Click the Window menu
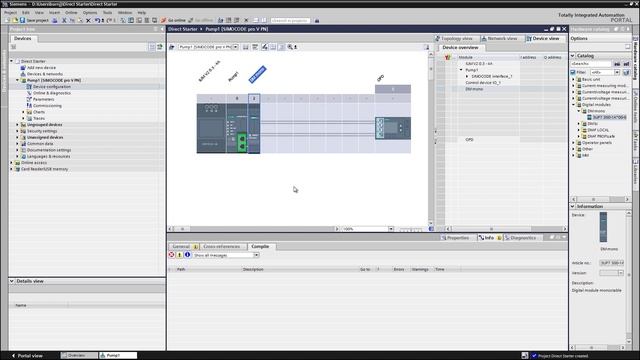This screenshot has width=640, height=360. tap(125, 13)
